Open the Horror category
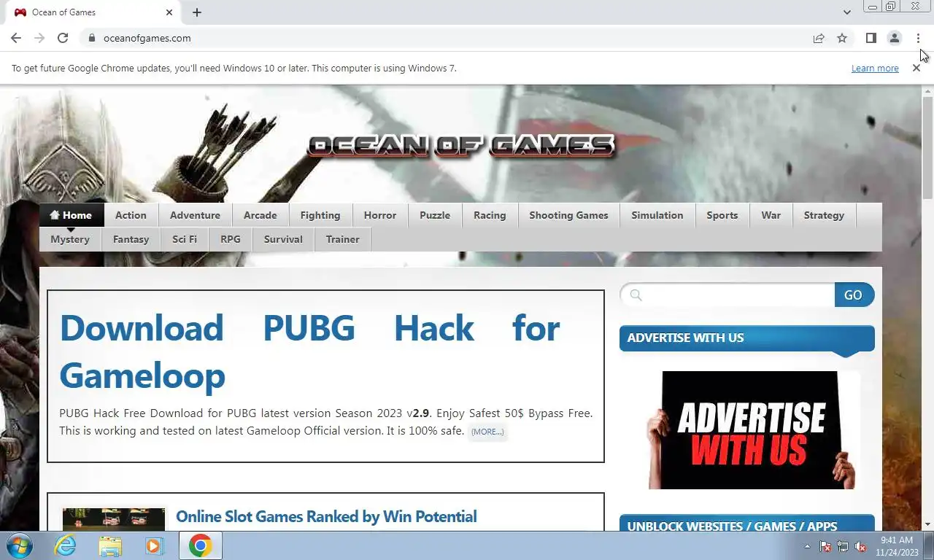 380,215
